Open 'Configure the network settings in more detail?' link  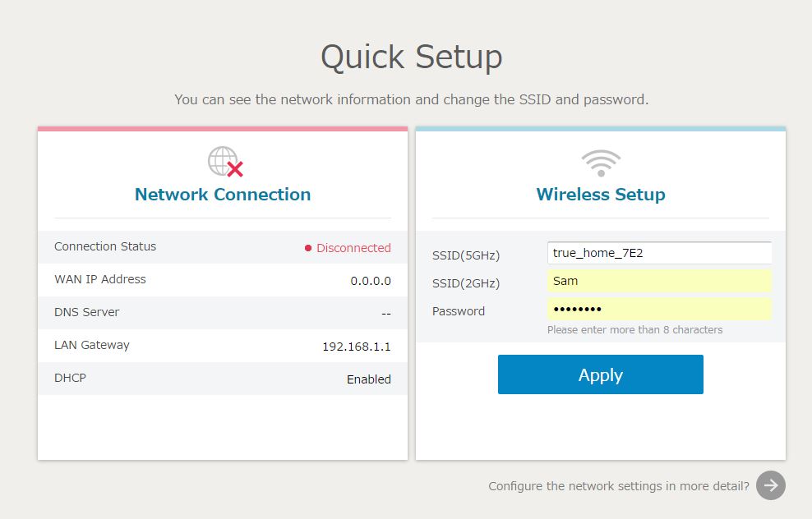coord(618,486)
